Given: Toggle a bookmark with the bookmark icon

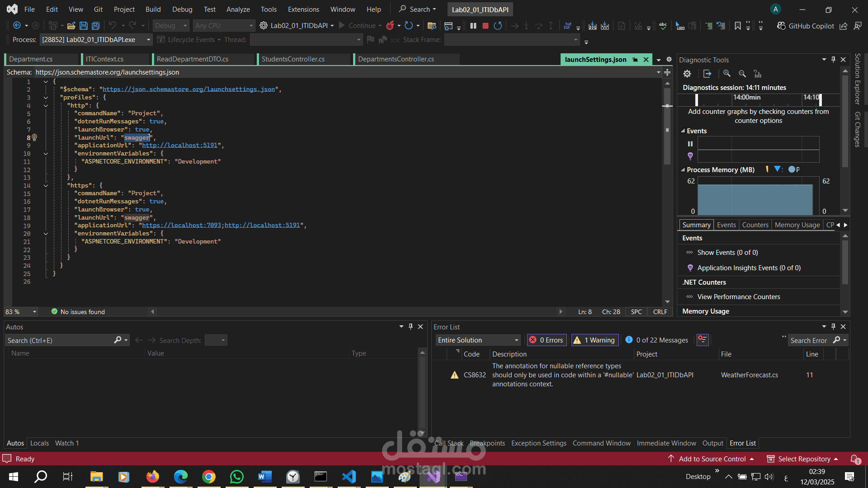Looking at the screenshot, I should [738, 26].
